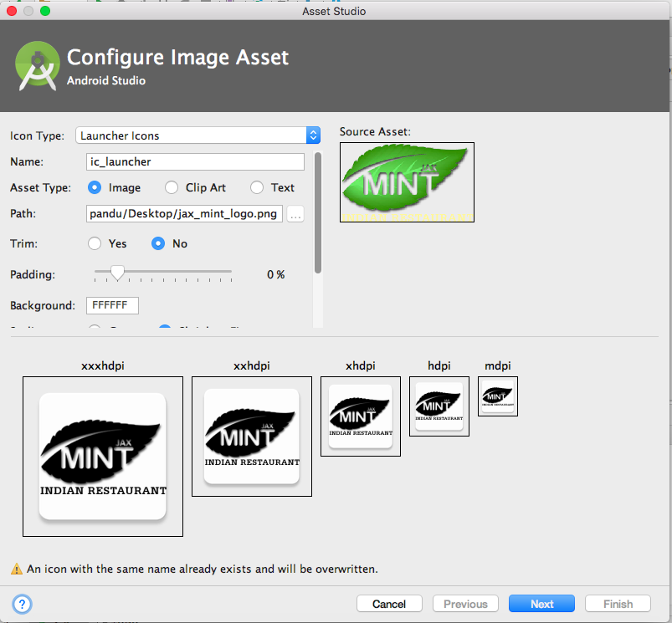This screenshot has height=623, width=672.
Task: Click the mdpi icon preview
Action: click(497, 396)
